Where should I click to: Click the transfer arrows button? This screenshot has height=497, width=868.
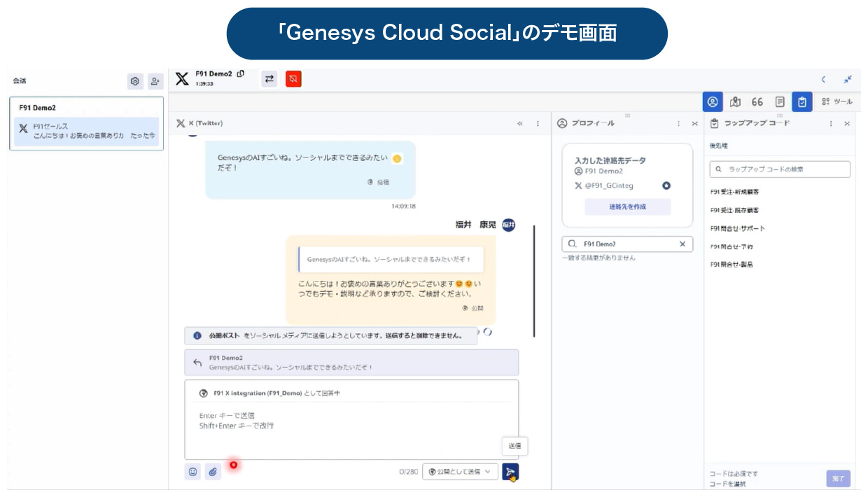pos(269,79)
